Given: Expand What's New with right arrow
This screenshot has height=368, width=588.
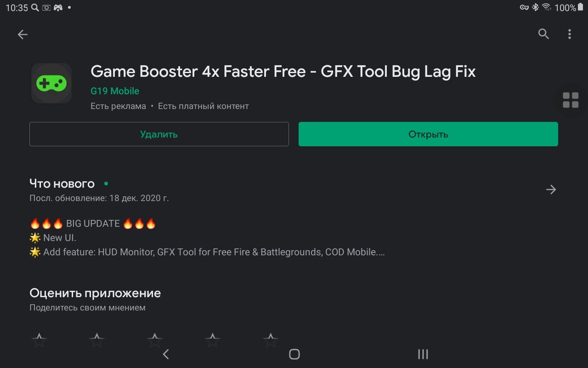Looking at the screenshot, I should [x=551, y=189].
